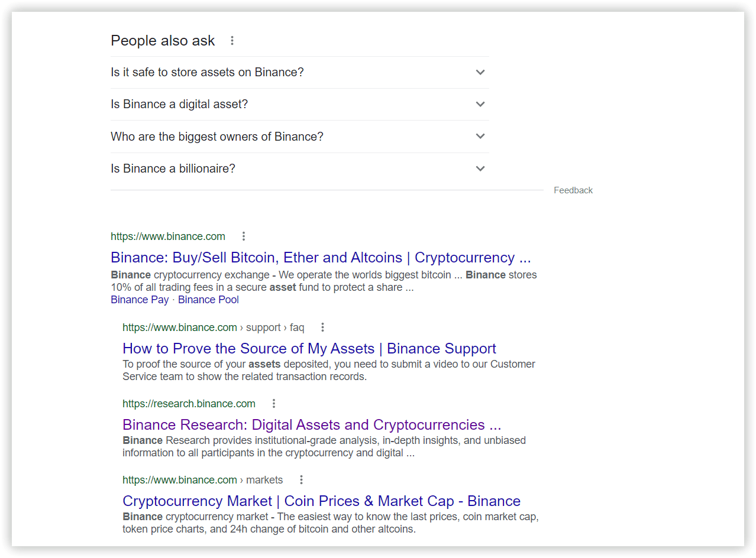756x558 pixels.
Task: Click the https://www.binance.com URL of the first result
Action: (x=168, y=236)
